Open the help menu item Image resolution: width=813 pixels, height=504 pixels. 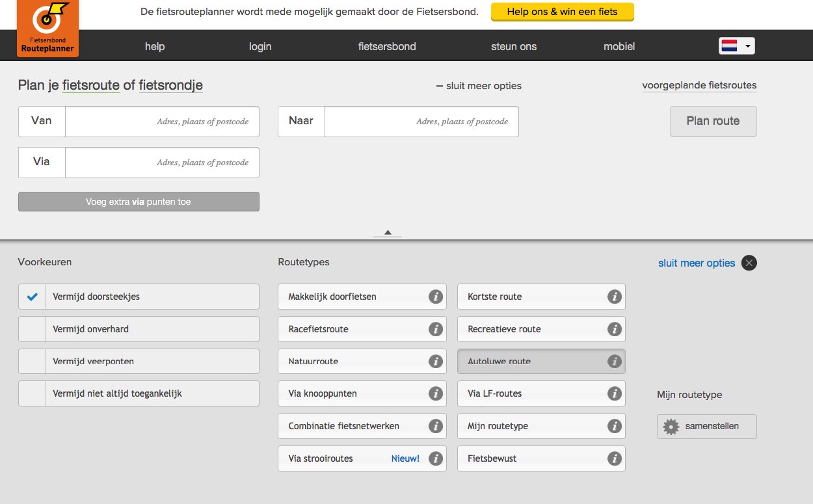click(155, 46)
